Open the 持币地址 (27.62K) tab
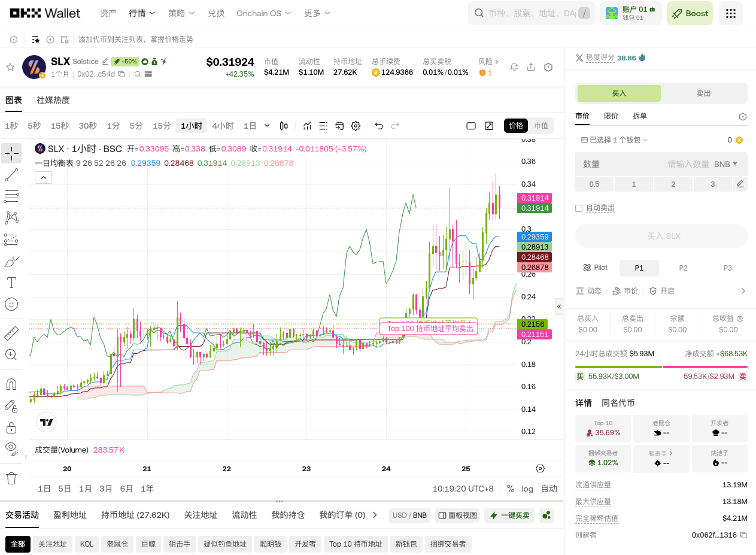Image resolution: width=756 pixels, height=555 pixels. point(135,515)
